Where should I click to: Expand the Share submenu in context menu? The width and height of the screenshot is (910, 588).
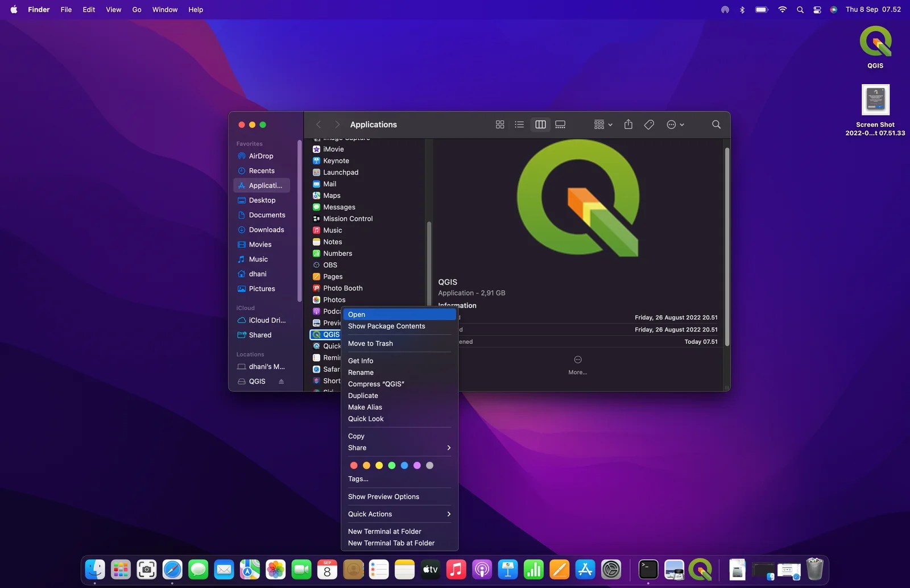coord(399,448)
